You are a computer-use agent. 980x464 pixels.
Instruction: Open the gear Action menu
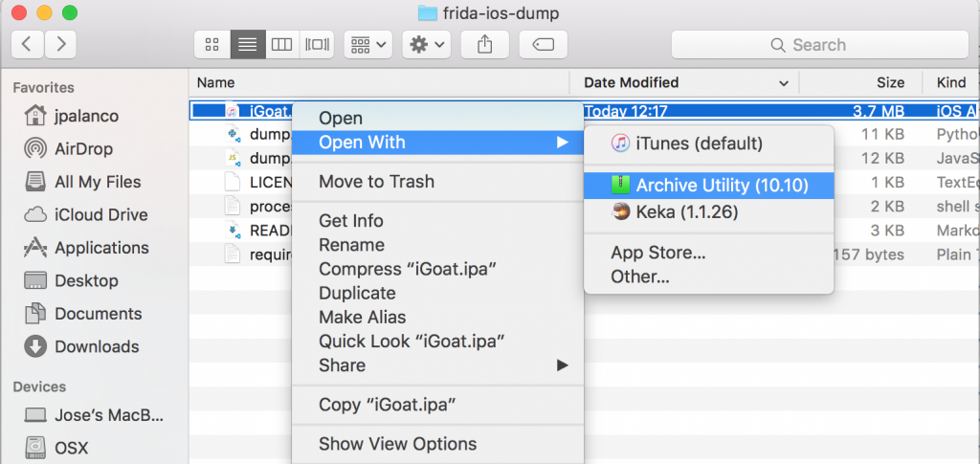tap(426, 44)
